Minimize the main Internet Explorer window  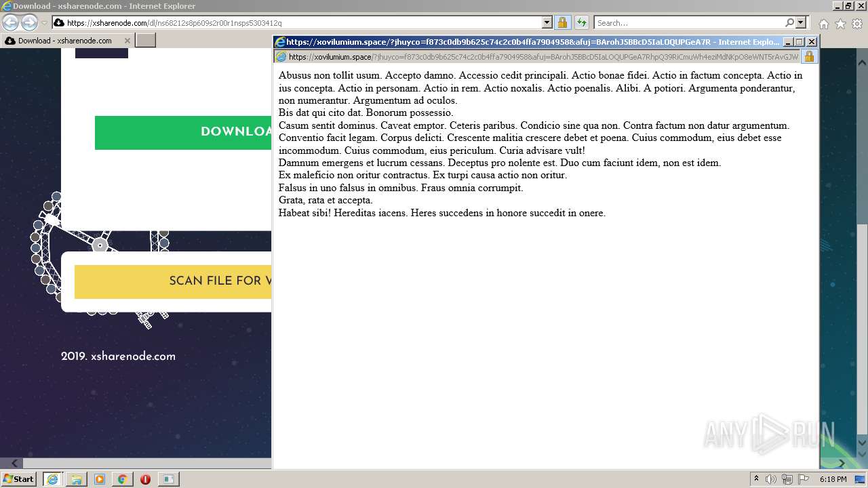[x=837, y=6]
